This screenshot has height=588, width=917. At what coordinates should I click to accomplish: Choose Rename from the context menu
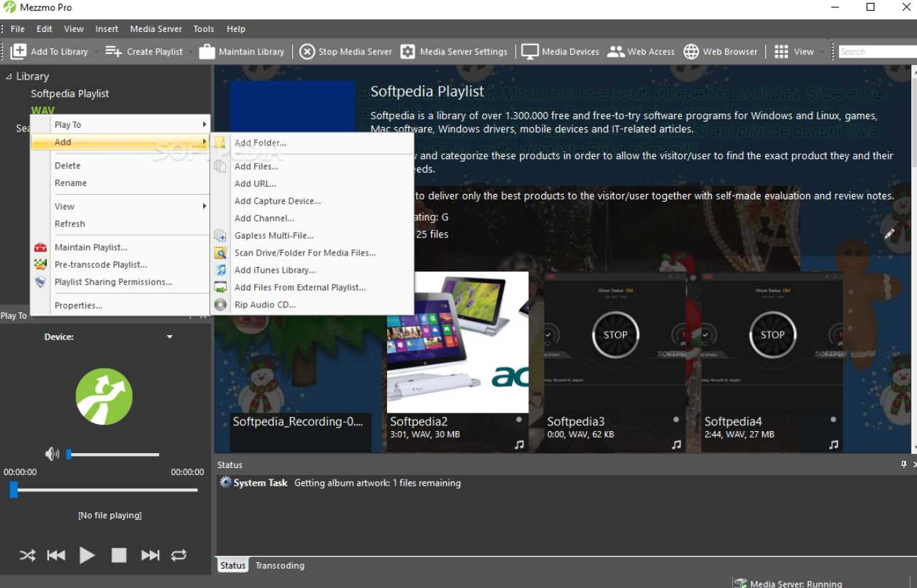point(70,183)
